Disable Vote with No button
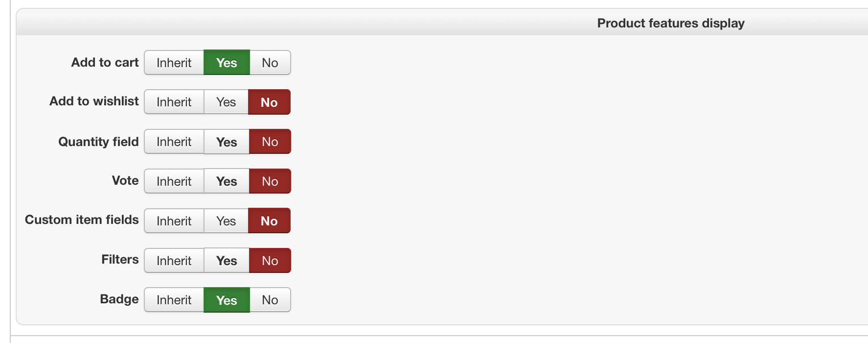Screen dimensions: 868x343 (x=270, y=181)
